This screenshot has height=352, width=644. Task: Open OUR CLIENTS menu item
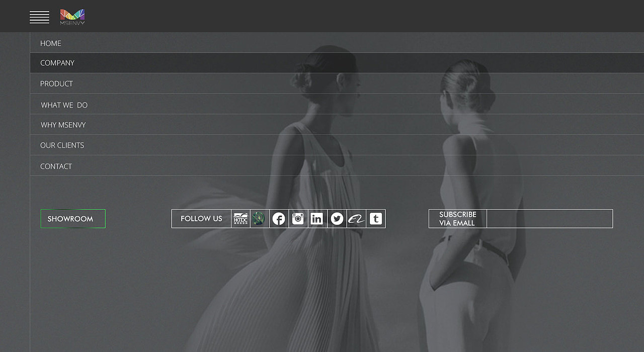337,145
